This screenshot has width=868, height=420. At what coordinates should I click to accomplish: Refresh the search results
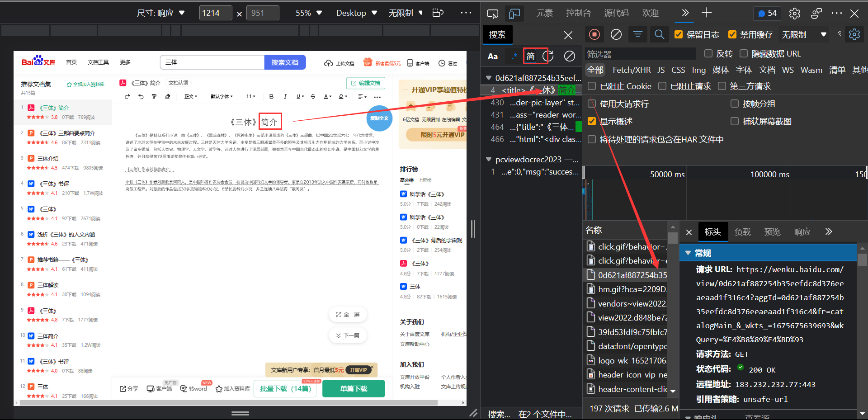tap(548, 56)
